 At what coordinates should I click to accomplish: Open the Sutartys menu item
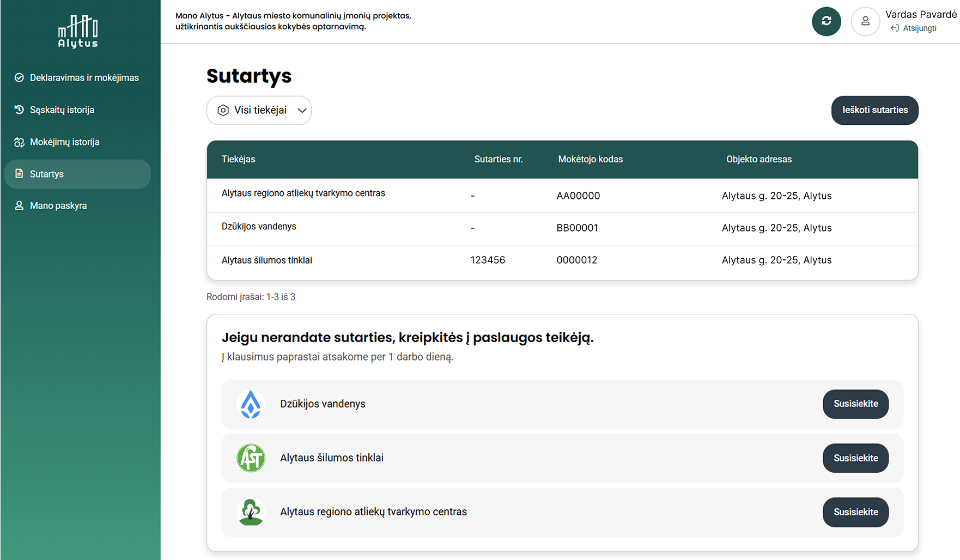point(77,174)
